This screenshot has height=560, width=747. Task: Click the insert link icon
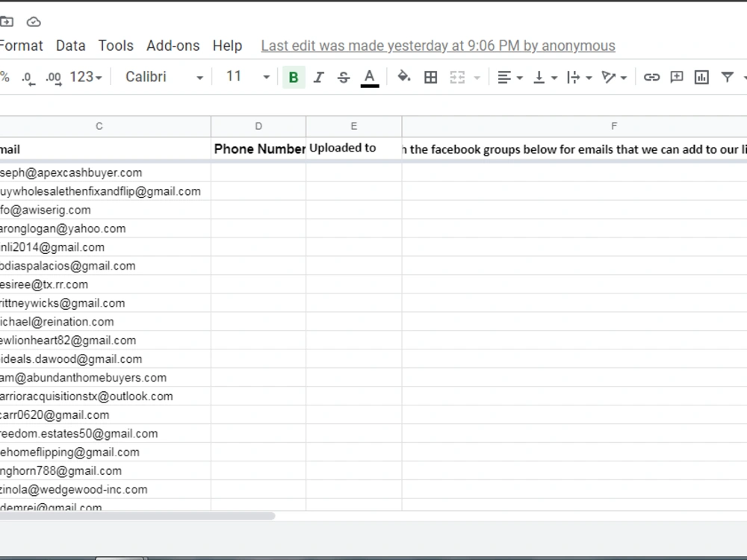[651, 77]
